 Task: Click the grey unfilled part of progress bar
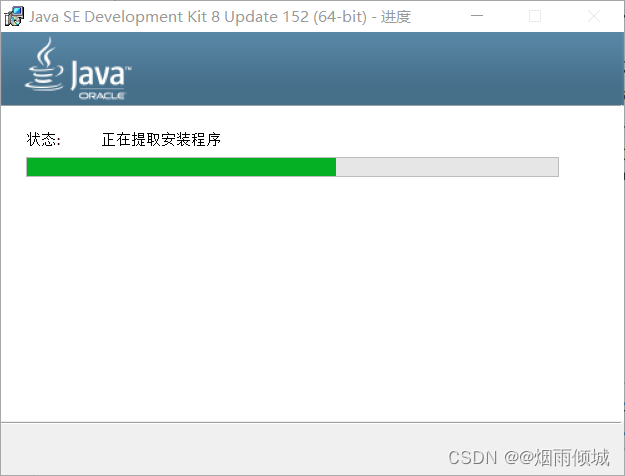[447, 167]
